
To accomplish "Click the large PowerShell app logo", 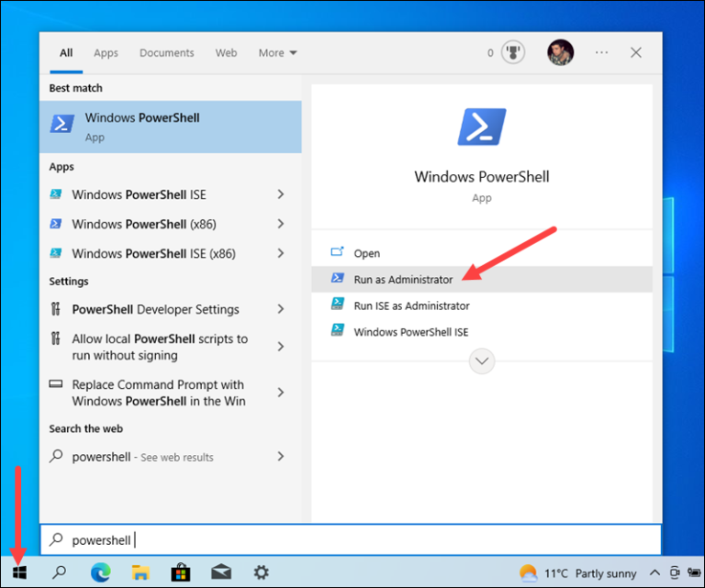I will coord(482,128).
